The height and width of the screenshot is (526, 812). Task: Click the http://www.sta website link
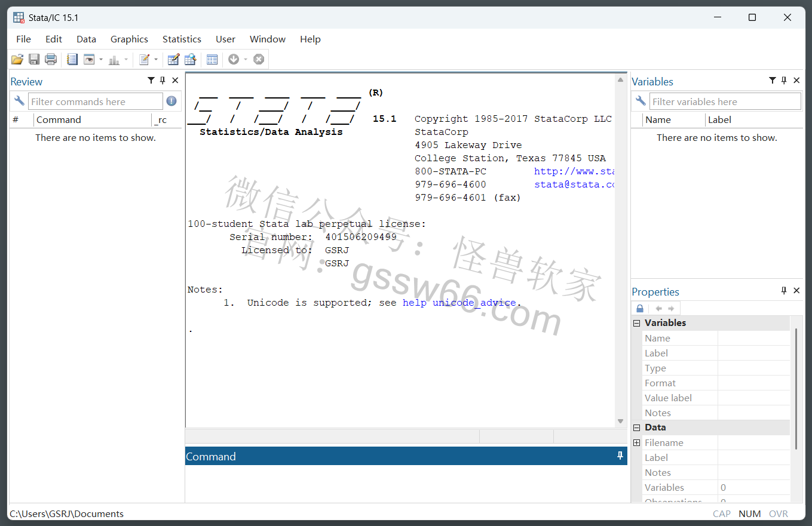pyautogui.click(x=574, y=171)
